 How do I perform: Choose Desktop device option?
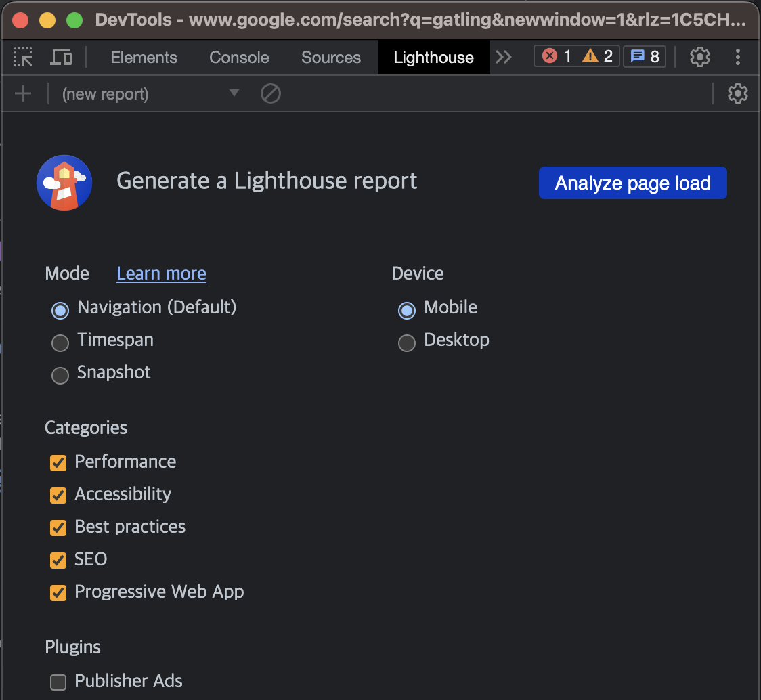407,343
